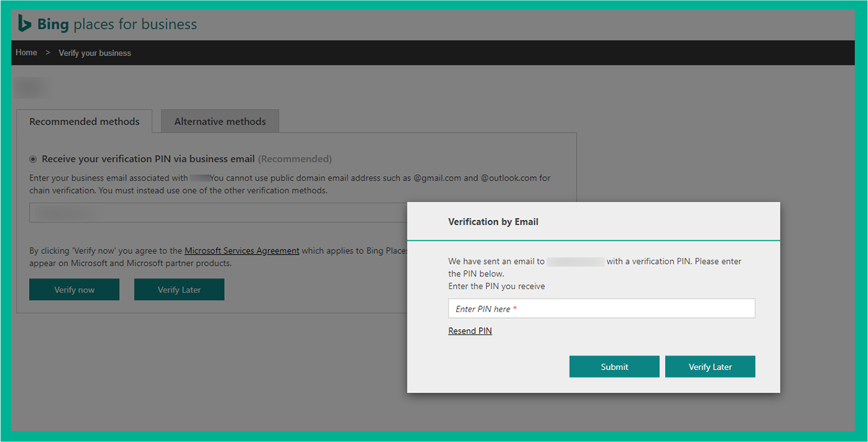Click the Resend PIN link

[470, 331]
